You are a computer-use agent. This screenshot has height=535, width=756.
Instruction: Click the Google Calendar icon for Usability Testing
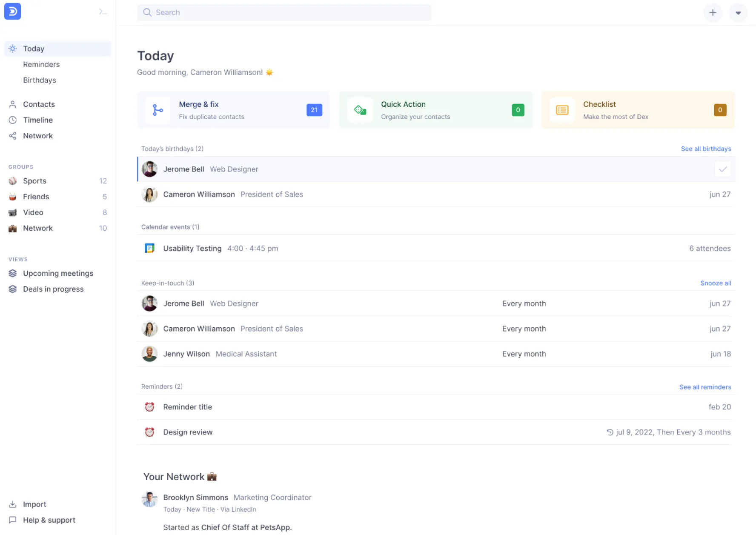[x=149, y=248]
